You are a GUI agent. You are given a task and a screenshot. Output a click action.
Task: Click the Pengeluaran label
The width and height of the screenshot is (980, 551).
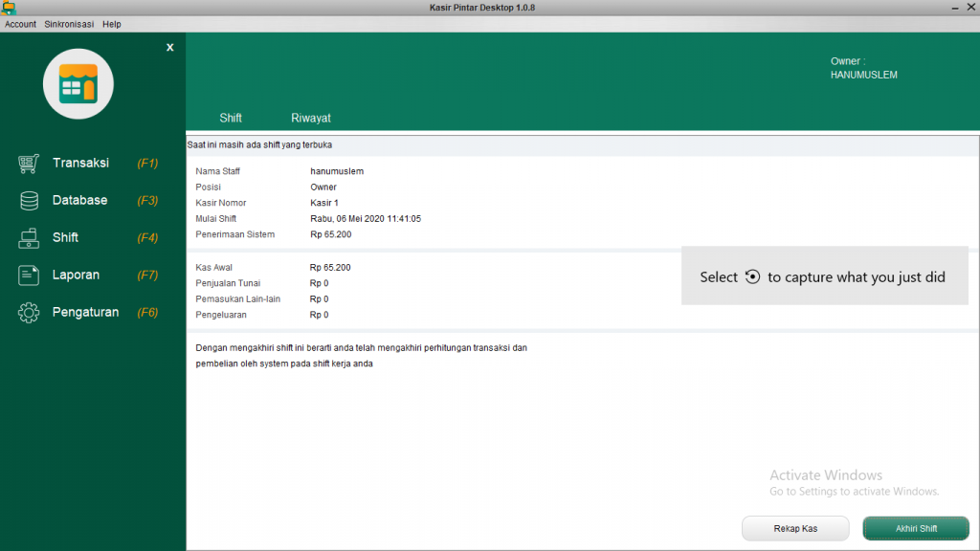pyautogui.click(x=221, y=315)
